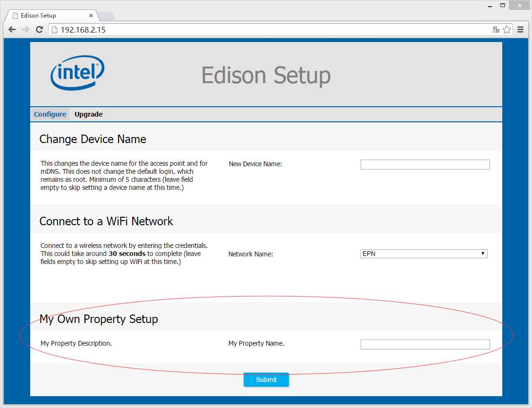Switch to the Upgrade tab
This screenshot has height=408, width=532.
point(89,114)
